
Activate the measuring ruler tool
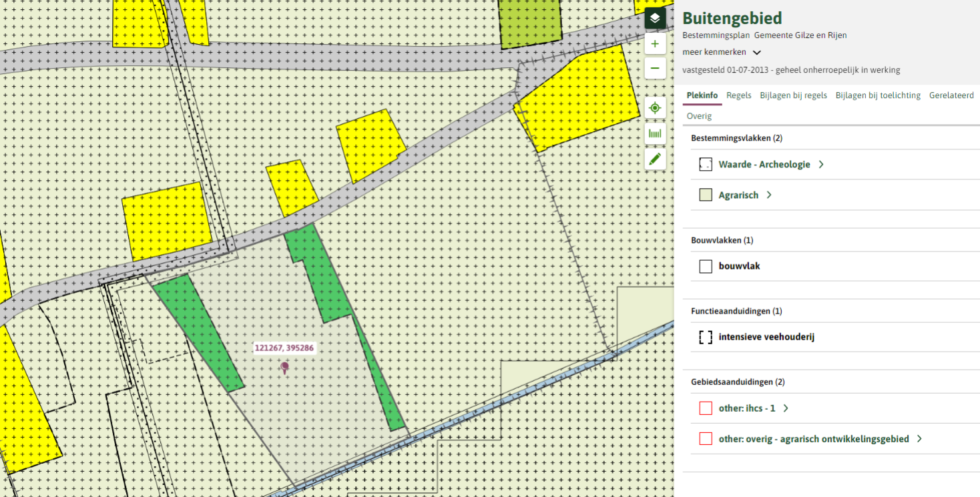655,133
